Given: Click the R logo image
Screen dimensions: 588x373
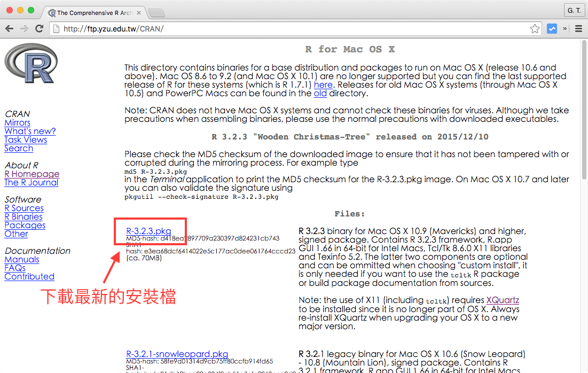Looking at the screenshot, I should pyautogui.click(x=30, y=63).
